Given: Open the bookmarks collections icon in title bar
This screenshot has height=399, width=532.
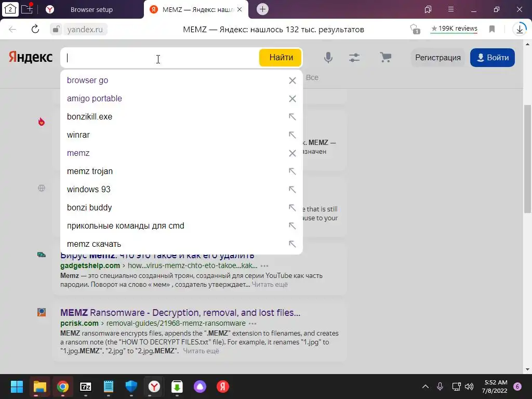Looking at the screenshot, I should click(x=428, y=9).
